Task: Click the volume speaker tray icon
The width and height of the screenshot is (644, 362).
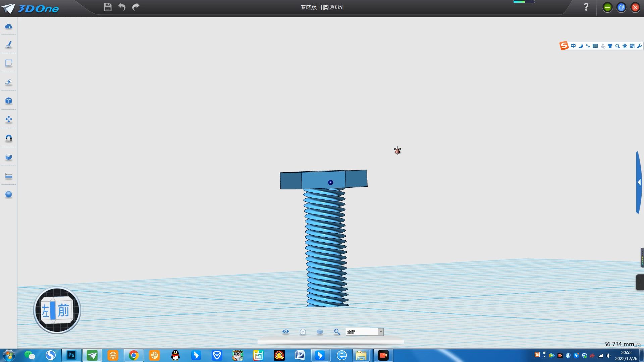Action: pos(608,356)
